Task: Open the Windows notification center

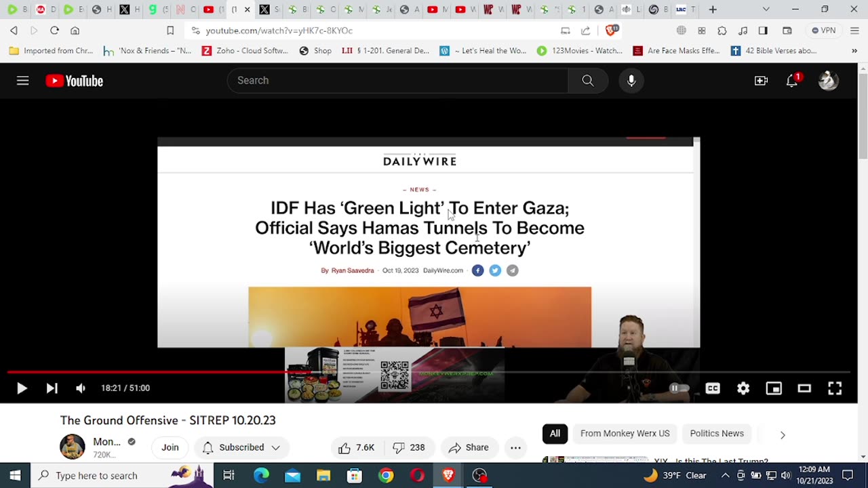Action: pyautogui.click(x=848, y=475)
